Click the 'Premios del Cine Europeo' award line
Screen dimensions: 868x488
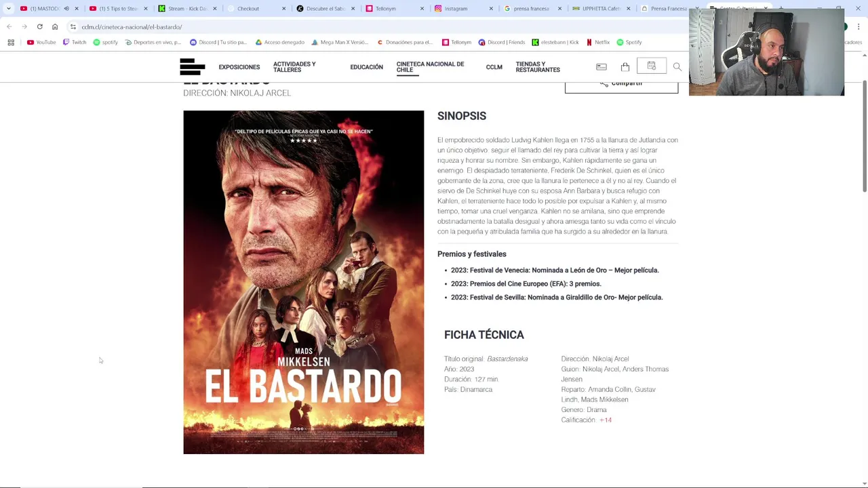click(x=526, y=283)
